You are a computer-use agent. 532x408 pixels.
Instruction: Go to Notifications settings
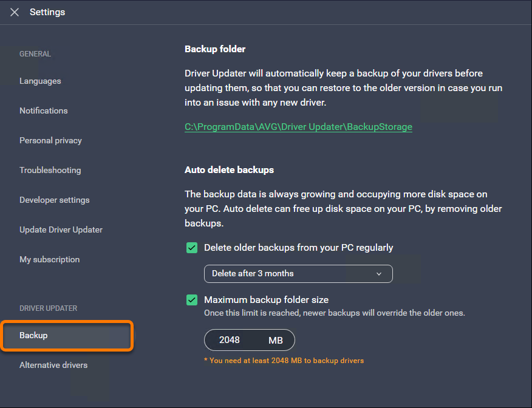pyautogui.click(x=43, y=110)
